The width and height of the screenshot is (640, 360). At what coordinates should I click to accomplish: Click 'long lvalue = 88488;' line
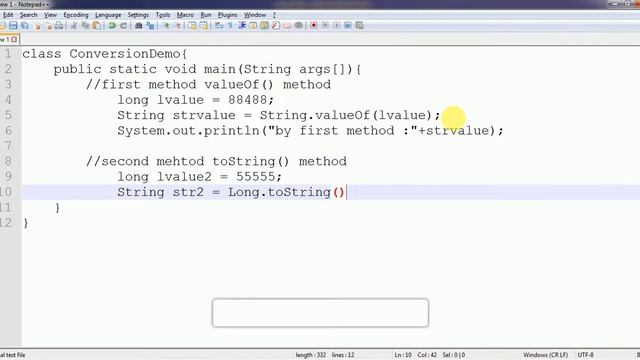pyautogui.click(x=196, y=100)
